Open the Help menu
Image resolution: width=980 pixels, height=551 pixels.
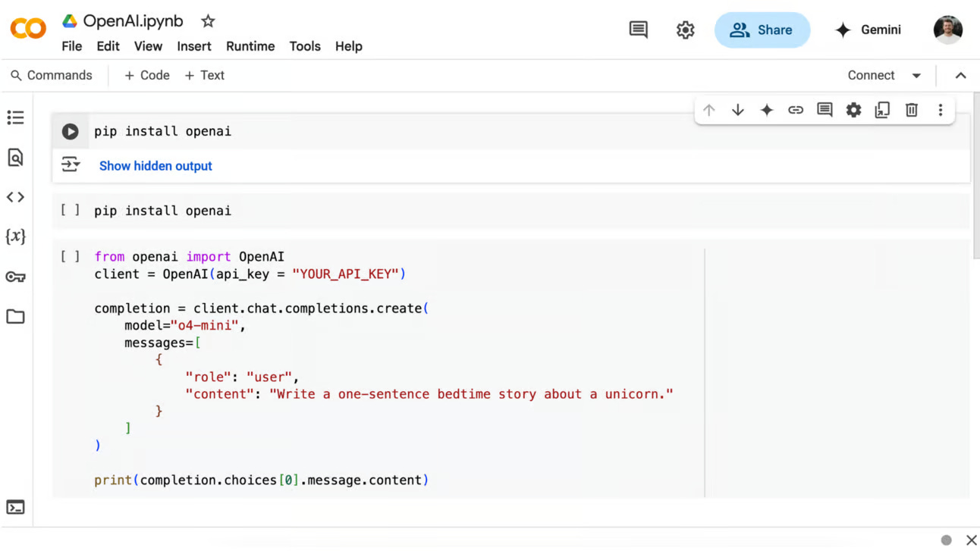coord(348,46)
